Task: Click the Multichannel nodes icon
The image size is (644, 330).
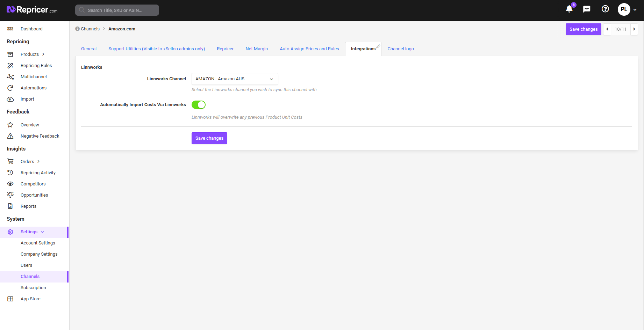Action: (x=10, y=76)
